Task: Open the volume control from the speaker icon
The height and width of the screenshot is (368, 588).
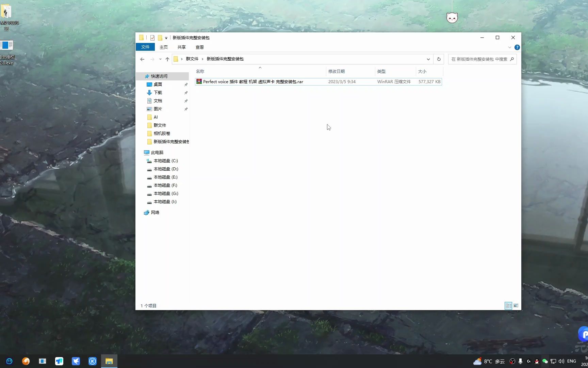Action: (x=561, y=361)
